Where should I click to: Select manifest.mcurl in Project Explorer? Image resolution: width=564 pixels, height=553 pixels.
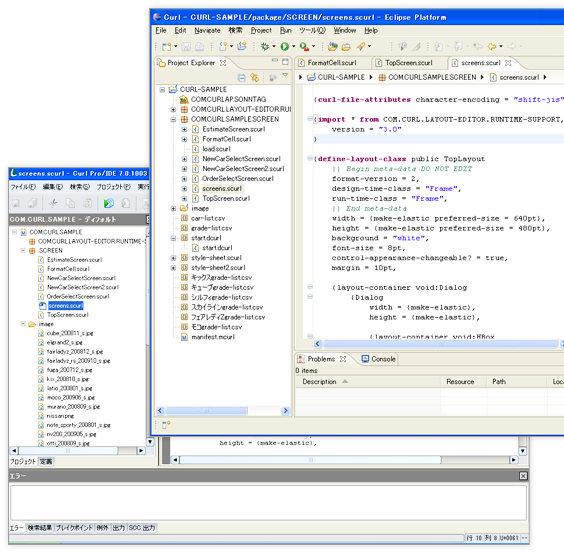[213, 337]
